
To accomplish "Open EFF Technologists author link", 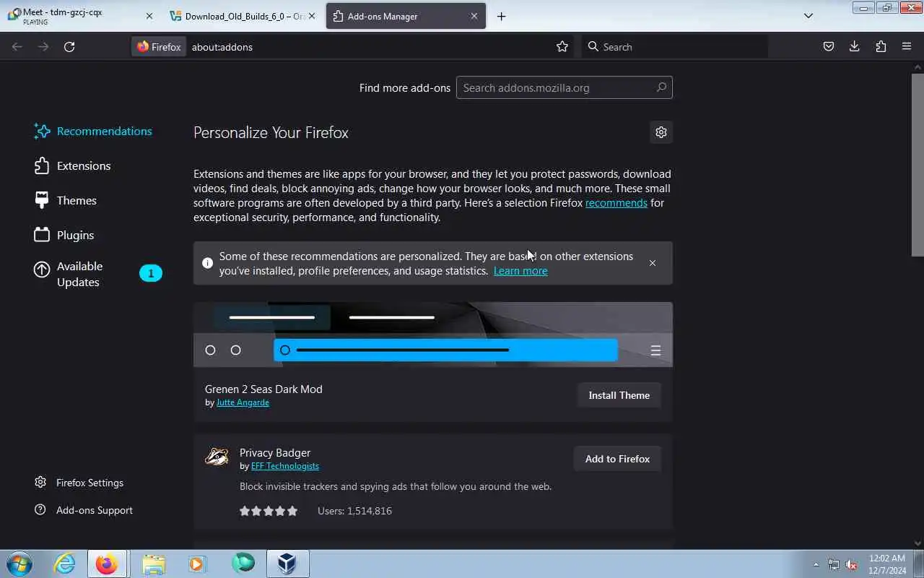I will click(285, 466).
